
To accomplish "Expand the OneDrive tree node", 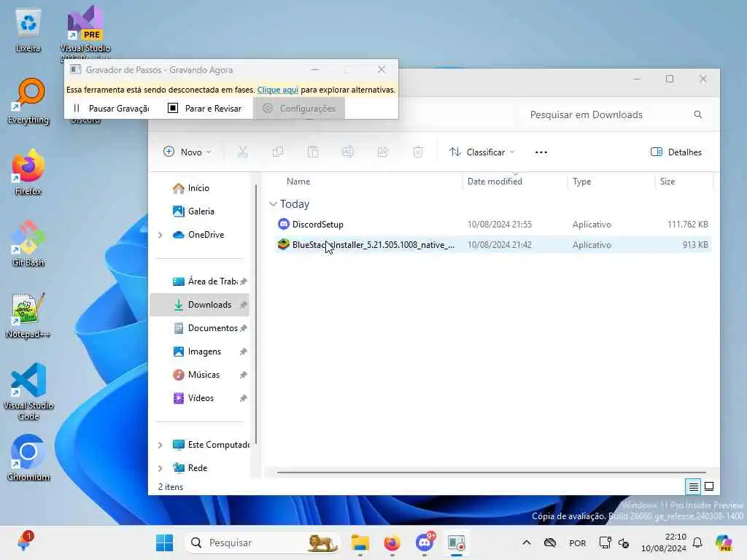I will point(160,235).
